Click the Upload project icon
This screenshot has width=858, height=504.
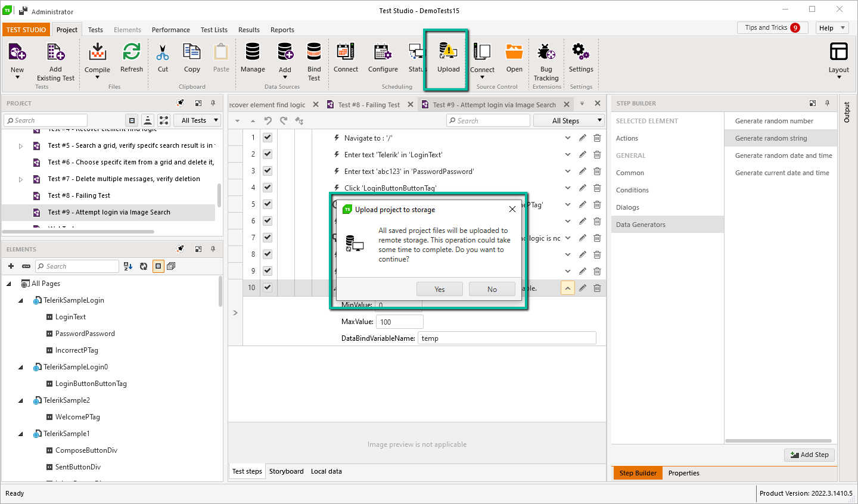tap(448, 52)
